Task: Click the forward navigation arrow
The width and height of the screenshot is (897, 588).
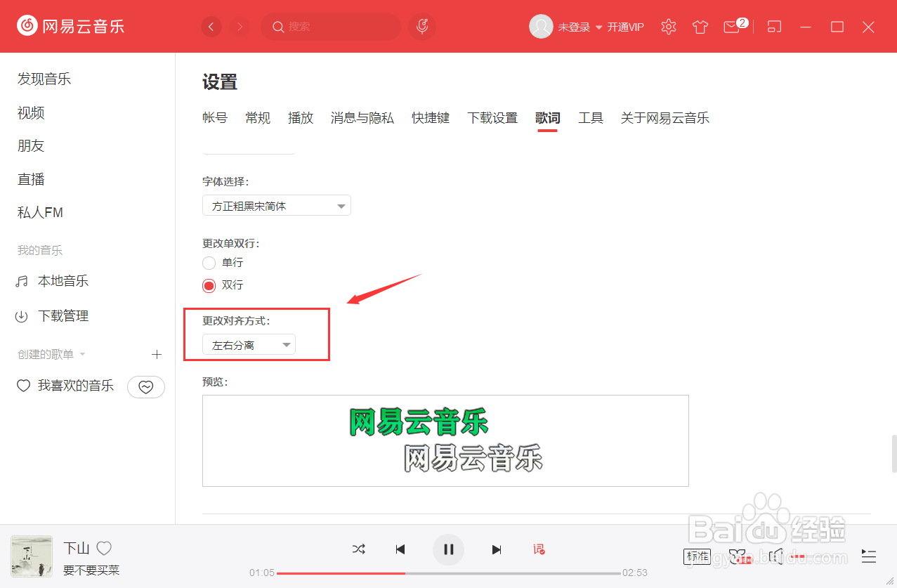Action: pos(240,27)
